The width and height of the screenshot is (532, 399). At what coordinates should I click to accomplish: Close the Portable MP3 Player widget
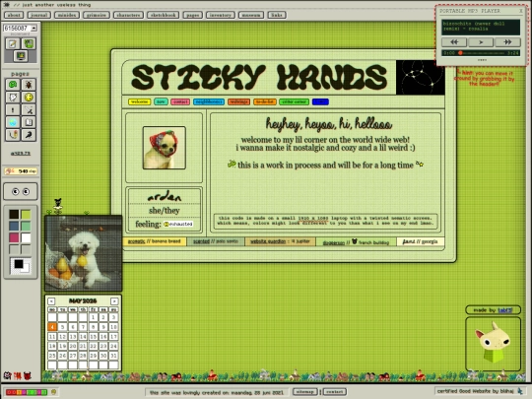(521, 11)
